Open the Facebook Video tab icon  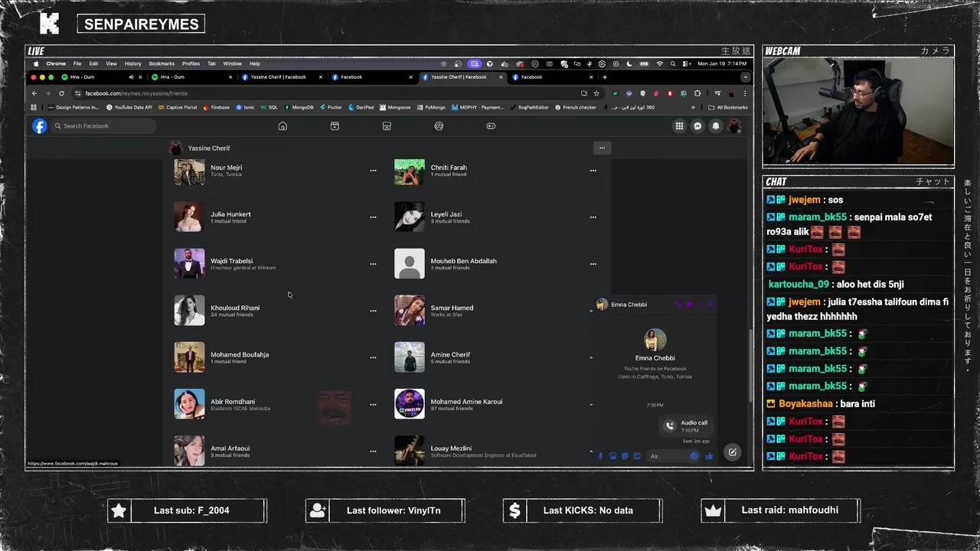335,126
